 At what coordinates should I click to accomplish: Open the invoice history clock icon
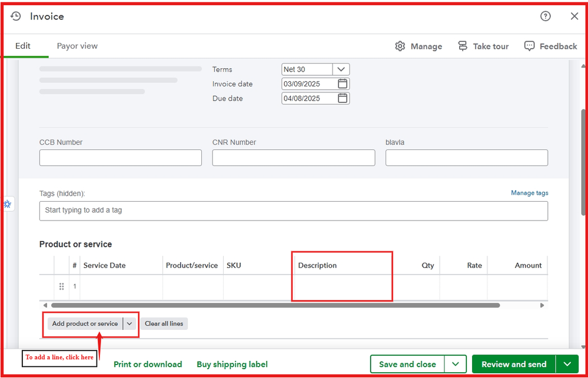[16, 16]
